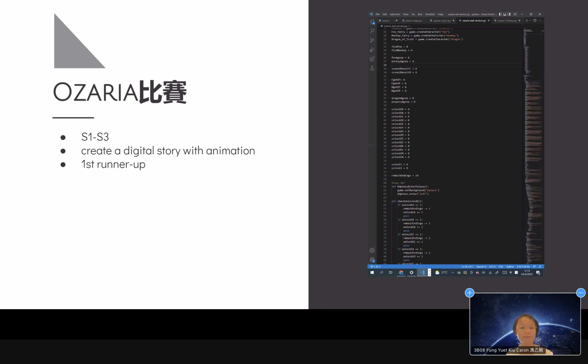
Task: Open errors and warnings indicator in status bar
Action: (375, 266)
